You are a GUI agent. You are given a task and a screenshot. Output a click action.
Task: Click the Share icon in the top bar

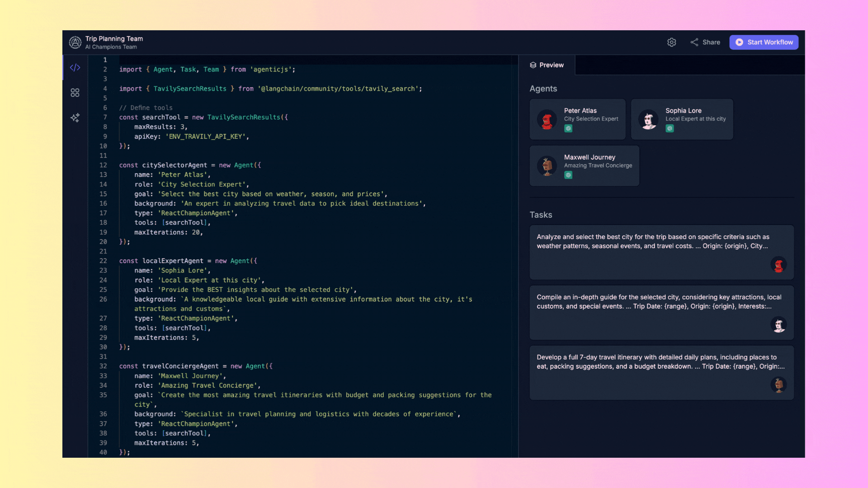pos(695,42)
